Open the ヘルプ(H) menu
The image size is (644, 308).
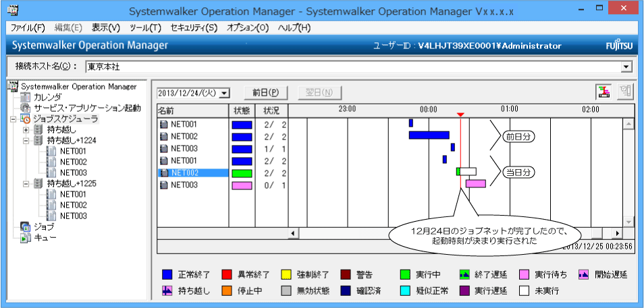pyautogui.click(x=294, y=28)
